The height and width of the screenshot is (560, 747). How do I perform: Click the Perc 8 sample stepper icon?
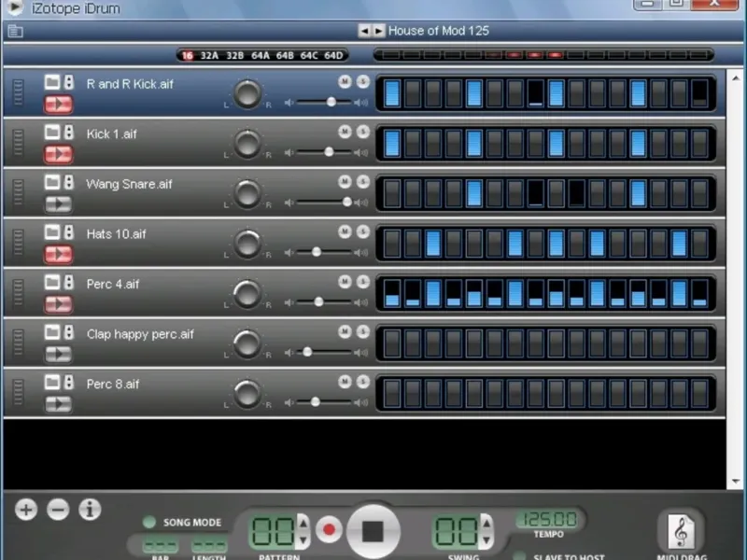point(69,382)
